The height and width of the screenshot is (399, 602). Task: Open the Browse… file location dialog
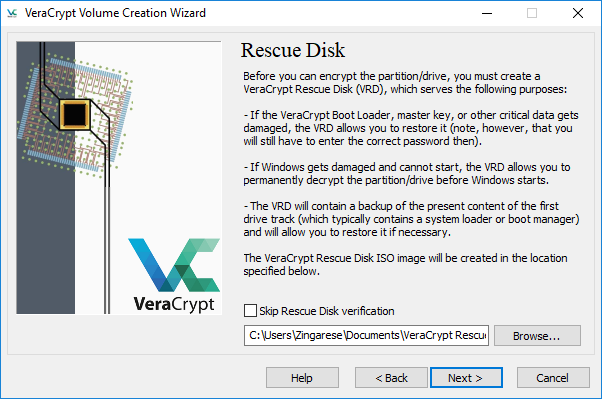pos(537,336)
